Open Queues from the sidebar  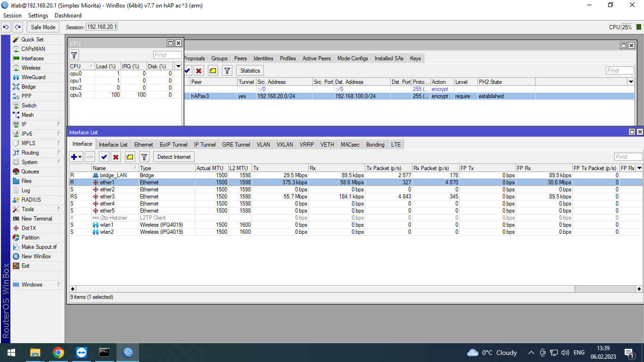pyautogui.click(x=30, y=172)
